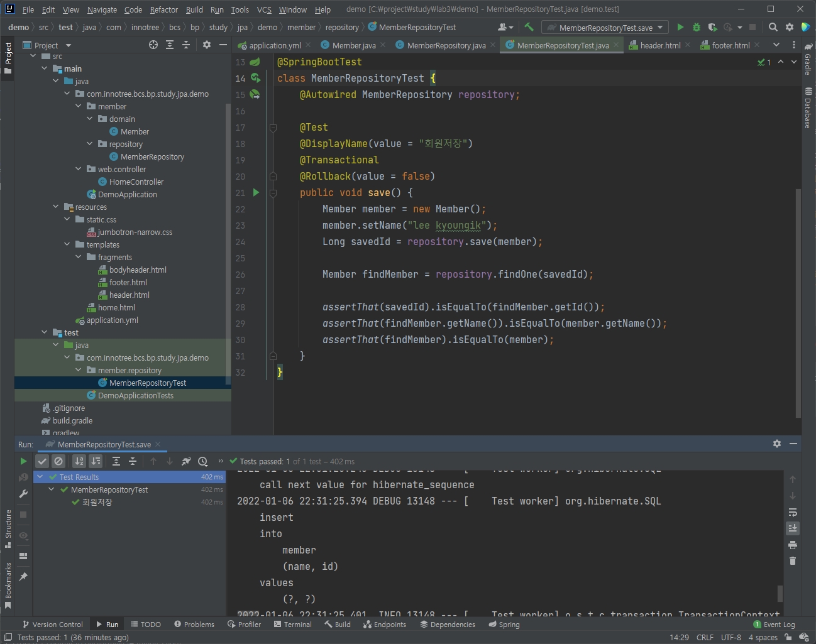
Task: Toggle soft-wrap in the console
Action: point(793,512)
